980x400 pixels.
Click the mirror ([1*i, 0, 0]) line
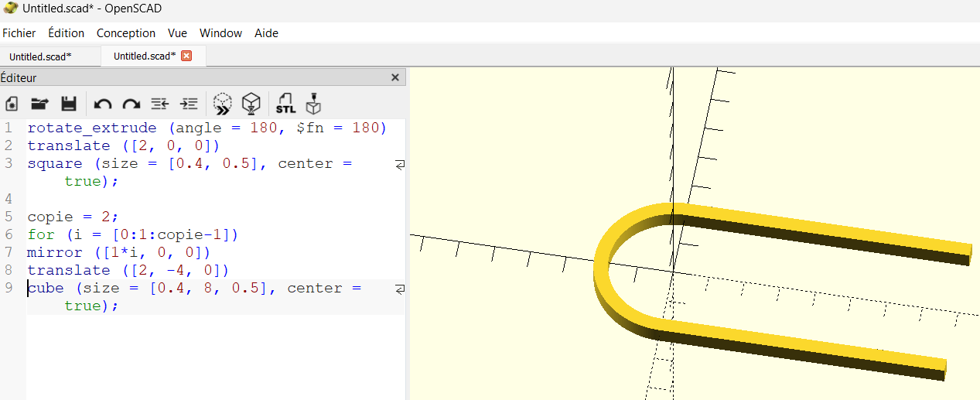coord(118,252)
